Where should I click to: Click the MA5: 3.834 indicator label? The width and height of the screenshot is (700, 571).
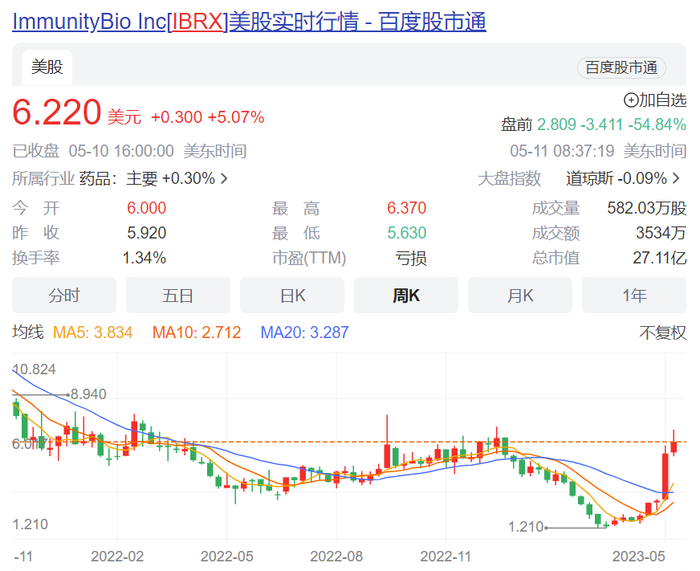(93, 333)
